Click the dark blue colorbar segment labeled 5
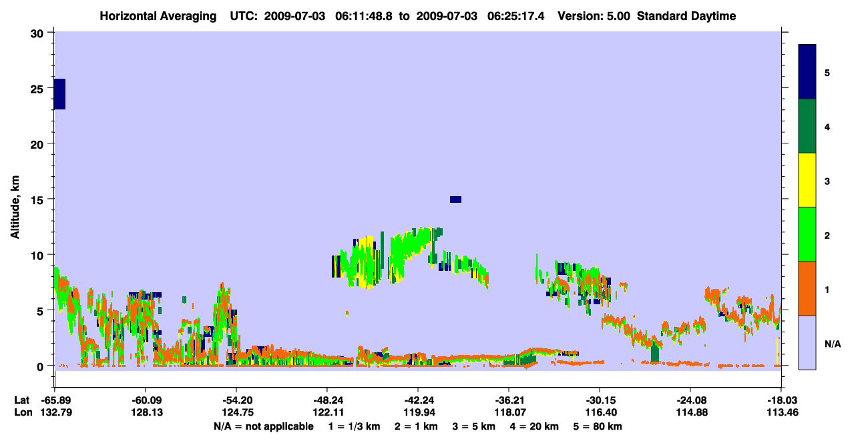The height and width of the screenshot is (445, 868). click(x=807, y=71)
